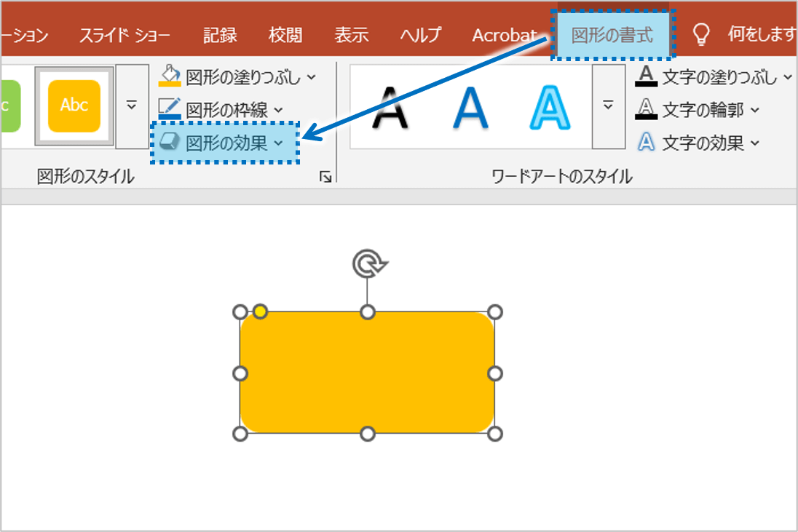Click the Text Fill letter A icon
The width and height of the screenshot is (798, 532).
click(646, 76)
